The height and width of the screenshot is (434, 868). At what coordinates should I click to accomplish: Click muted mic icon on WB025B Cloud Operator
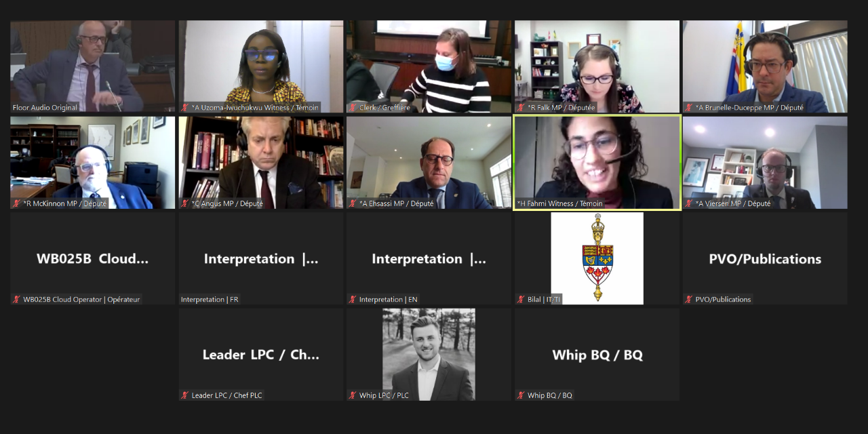pyautogui.click(x=16, y=300)
